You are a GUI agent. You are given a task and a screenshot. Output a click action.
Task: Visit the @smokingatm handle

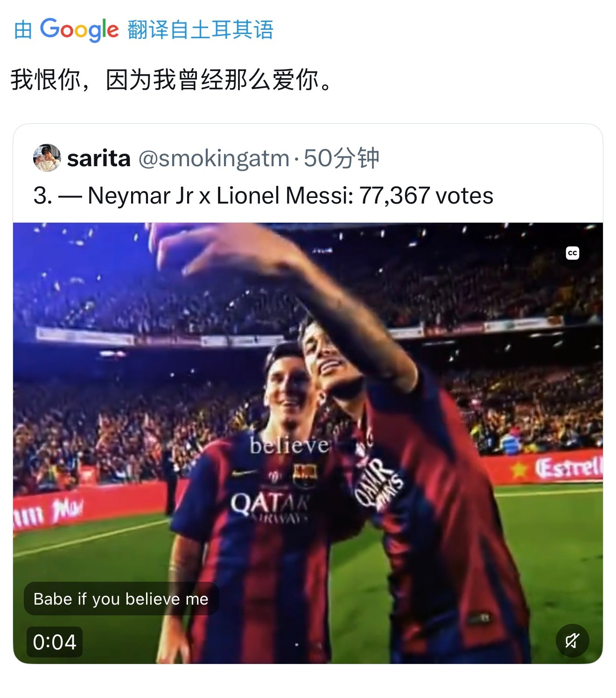214,158
